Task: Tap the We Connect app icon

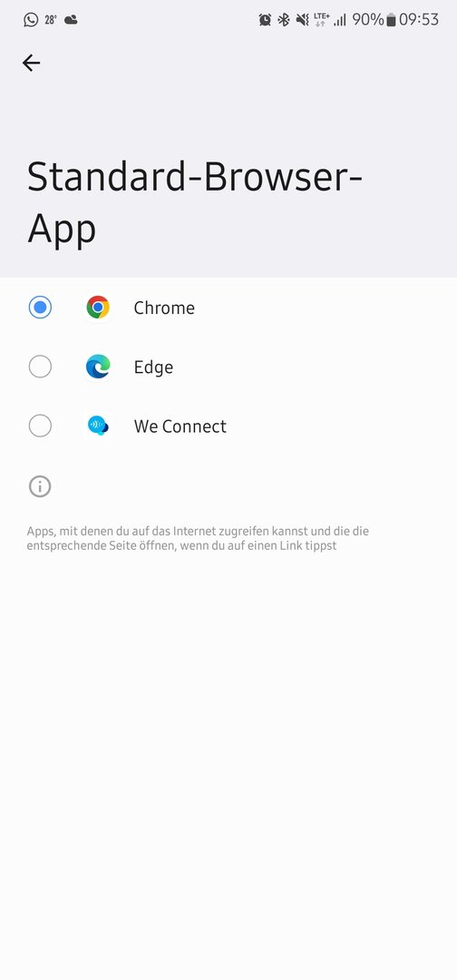Action: point(98,426)
